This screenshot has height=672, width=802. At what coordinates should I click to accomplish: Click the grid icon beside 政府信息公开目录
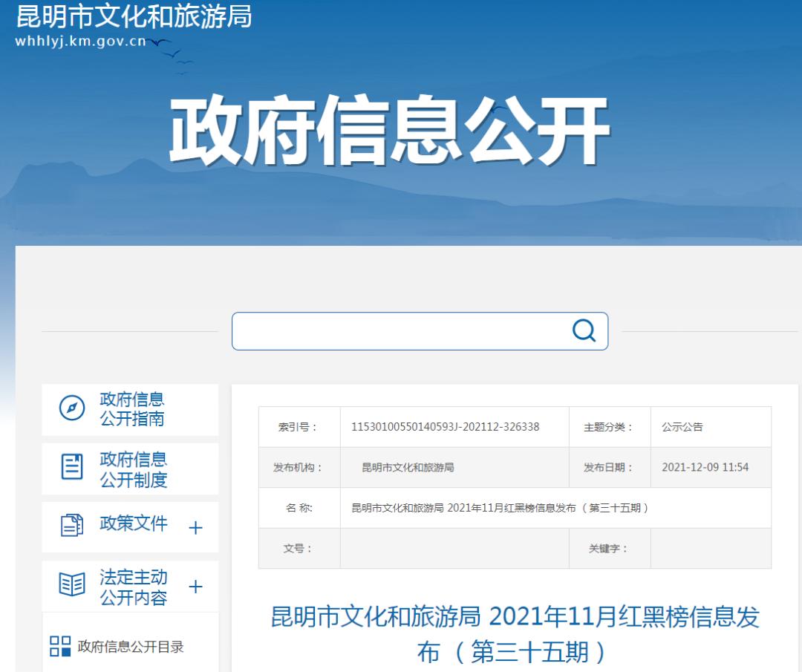point(60,646)
